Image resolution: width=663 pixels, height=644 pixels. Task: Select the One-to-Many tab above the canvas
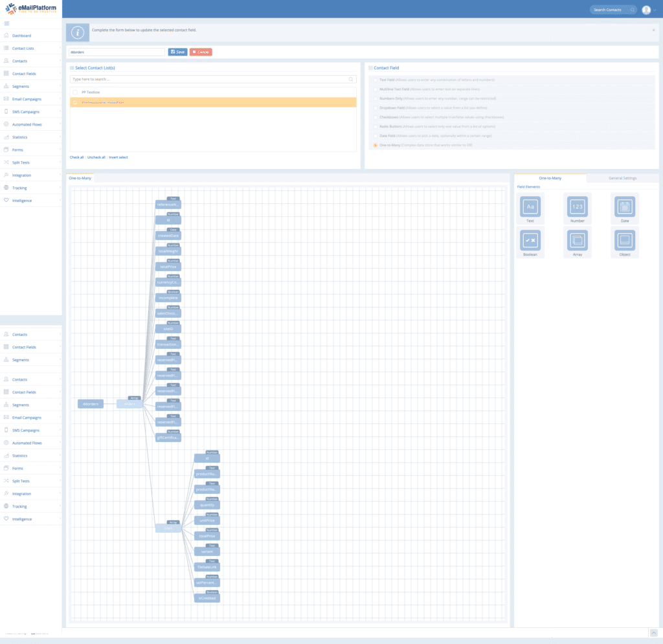click(x=80, y=178)
